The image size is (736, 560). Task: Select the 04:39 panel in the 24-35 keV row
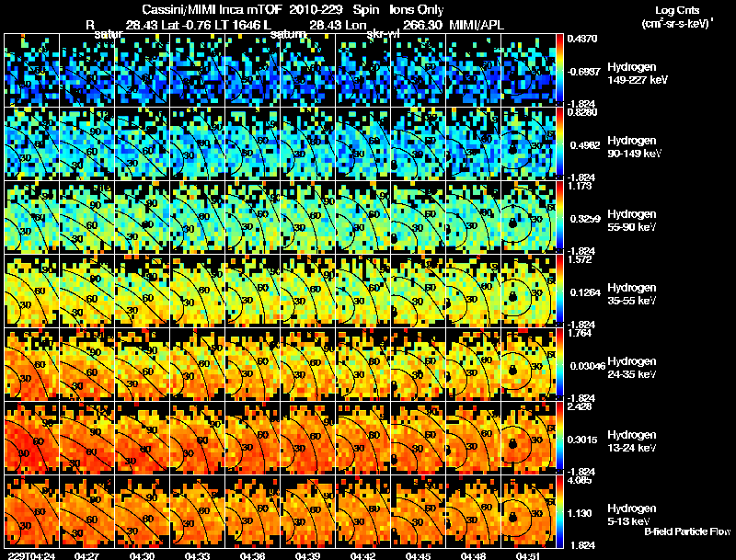point(307,364)
